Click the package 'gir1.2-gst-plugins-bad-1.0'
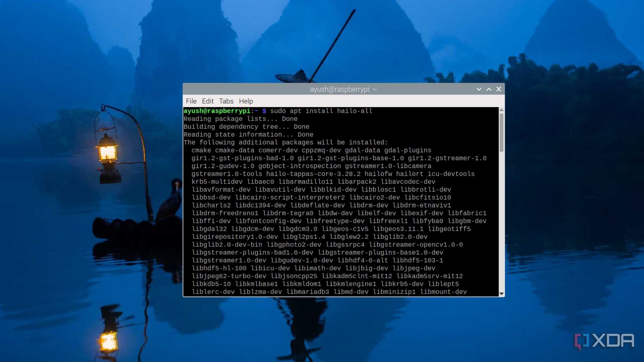644x362 pixels. pyautogui.click(x=243, y=158)
